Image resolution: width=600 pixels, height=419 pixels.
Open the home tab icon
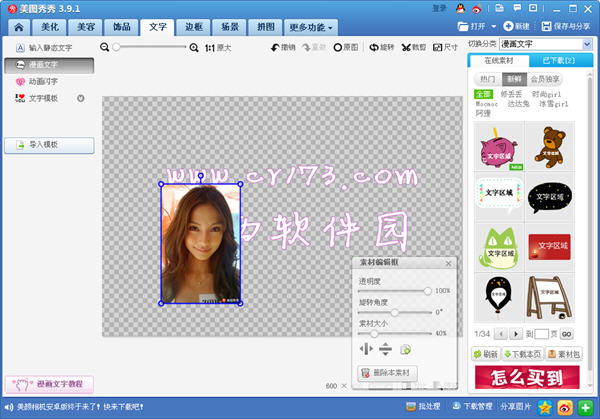point(19,27)
